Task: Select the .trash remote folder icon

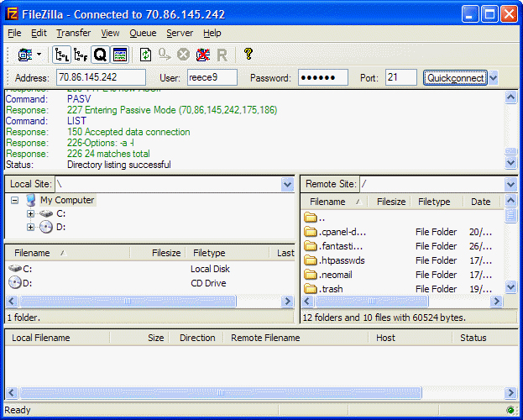Action: [311, 288]
